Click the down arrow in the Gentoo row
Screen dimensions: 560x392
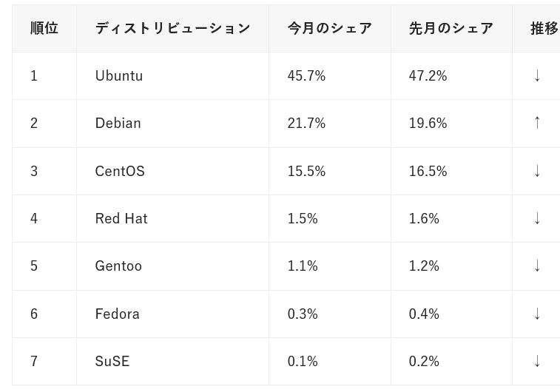coord(537,266)
